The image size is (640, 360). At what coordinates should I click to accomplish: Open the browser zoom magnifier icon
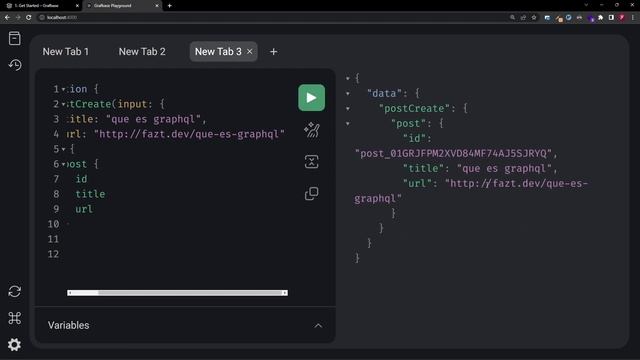pyautogui.click(x=512, y=18)
